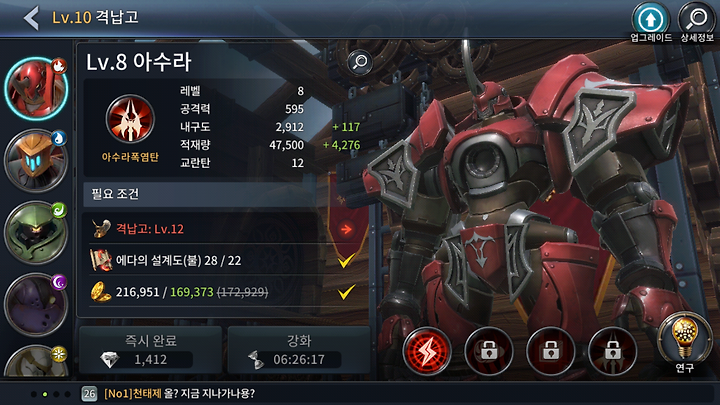This screenshot has width=720, height=405.
Task: Select the light-element mech portrait at bottom
Action: click(36, 361)
